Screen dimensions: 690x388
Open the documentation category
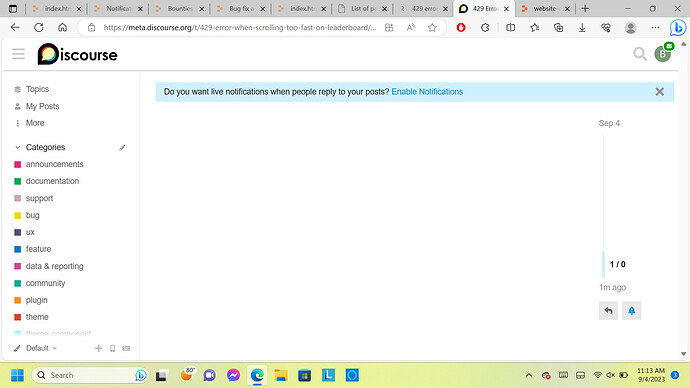tap(52, 181)
